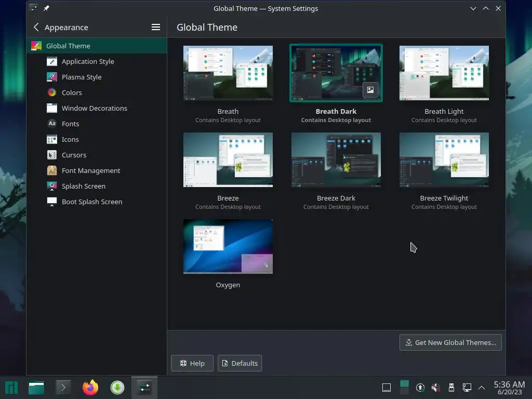Screen dimensions: 532x399
Task: Launch Firefox from the taskbar
Action: point(90,388)
